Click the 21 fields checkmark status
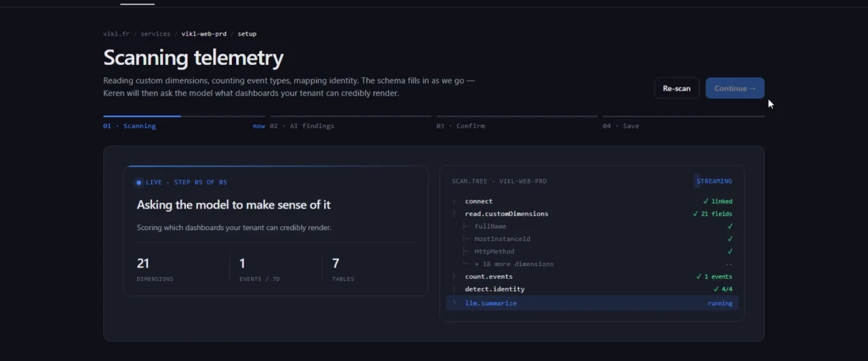868x361 pixels. click(x=712, y=214)
